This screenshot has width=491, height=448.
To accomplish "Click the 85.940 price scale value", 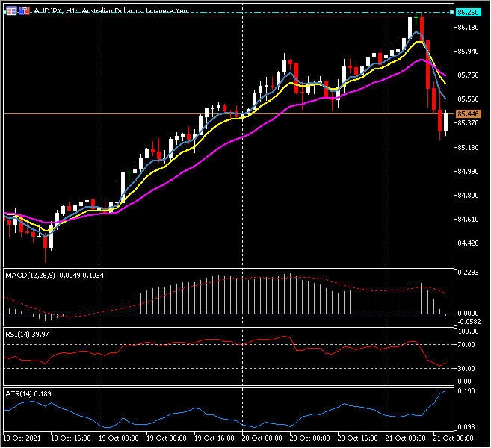I will tap(468, 52).
